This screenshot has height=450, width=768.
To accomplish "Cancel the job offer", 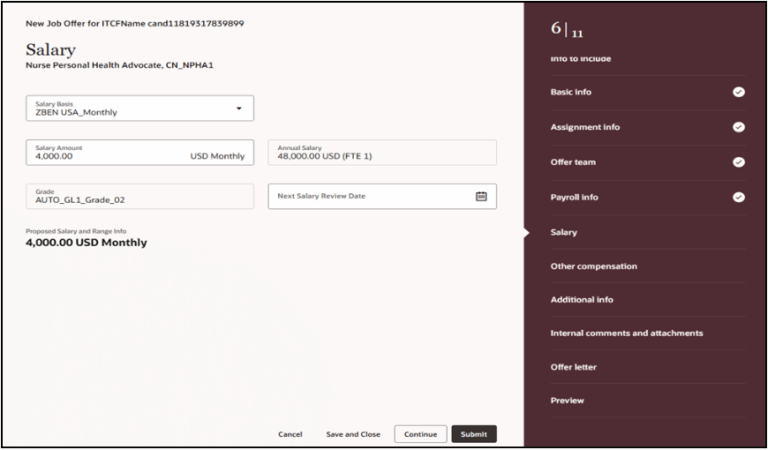I will pos(290,434).
